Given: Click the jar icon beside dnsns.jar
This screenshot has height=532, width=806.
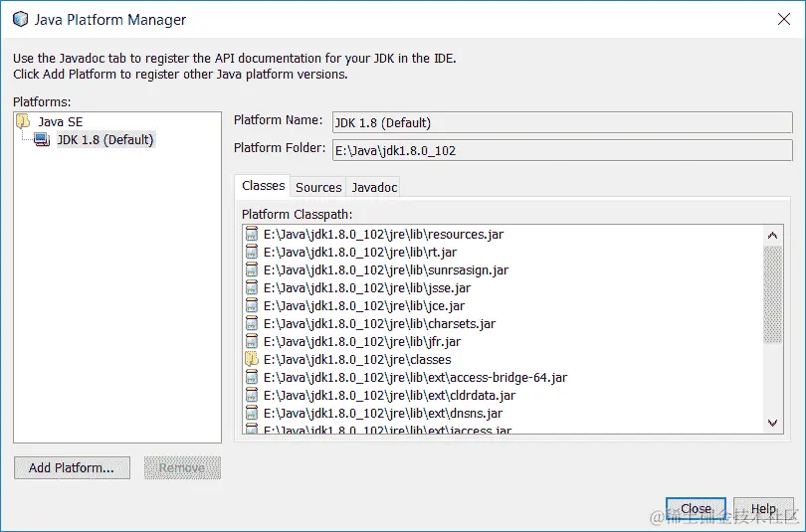Looking at the screenshot, I should coord(252,414).
